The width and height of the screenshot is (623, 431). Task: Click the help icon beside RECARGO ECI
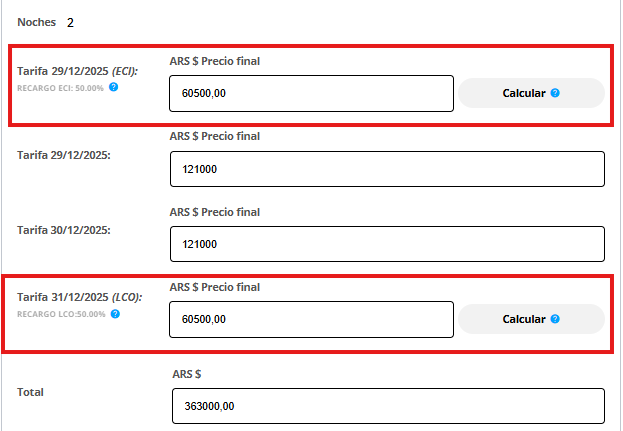[x=114, y=87]
